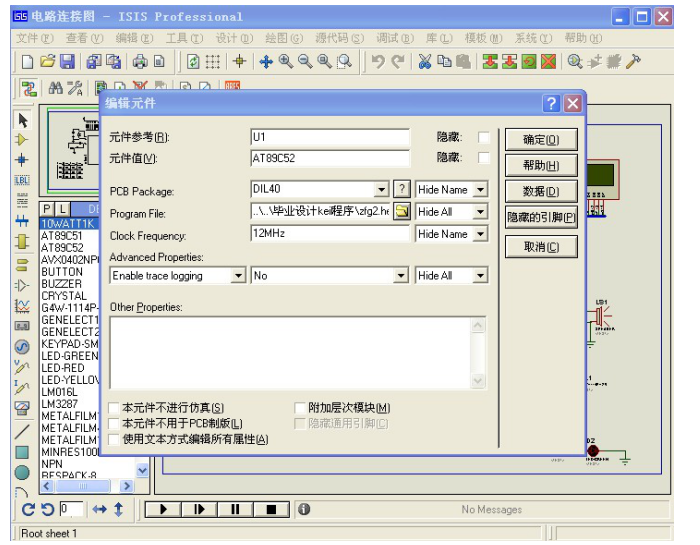Enable 本元件不进行仿真 checkbox
The height and width of the screenshot is (545, 700).
pos(114,408)
